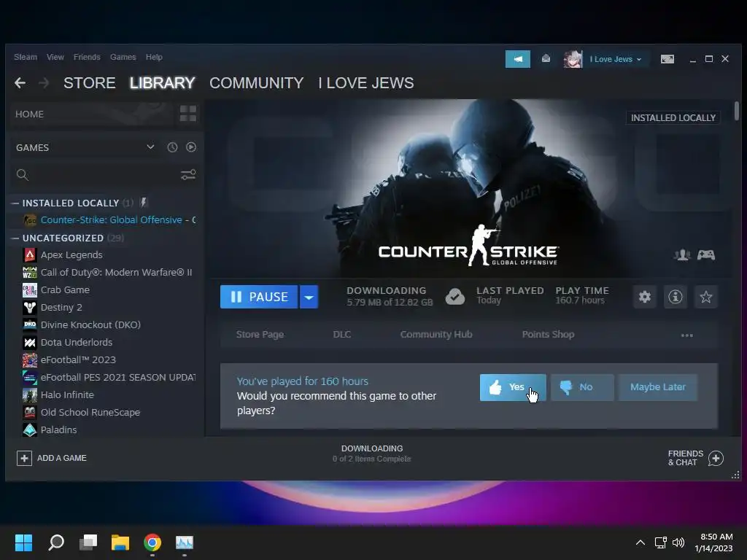Click the lightning icon beside Installed Locally
The height and width of the screenshot is (560, 747).
tap(144, 203)
